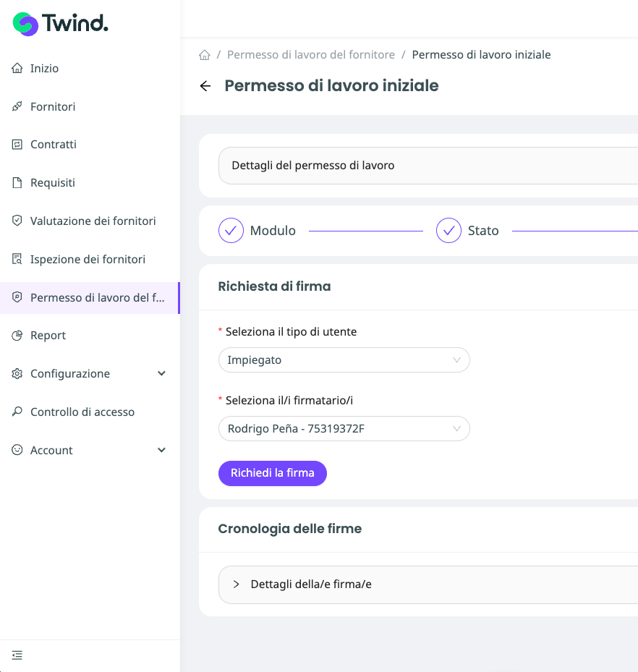Click the Contratti sidebar icon
This screenshot has width=638, height=672.
17,145
